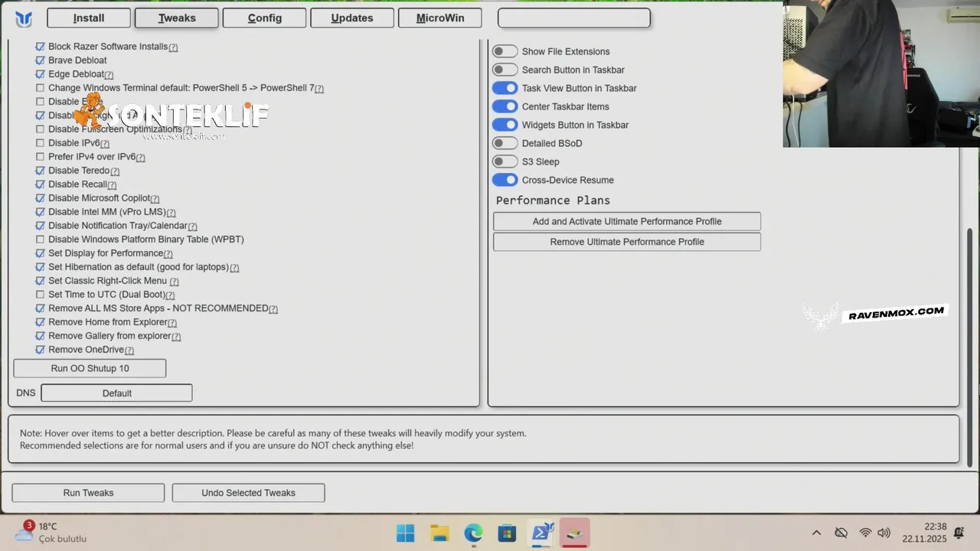980x551 pixels.
Task: Enable the Show File Extensions toggle
Action: pyautogui.click(x=505, y=51)
